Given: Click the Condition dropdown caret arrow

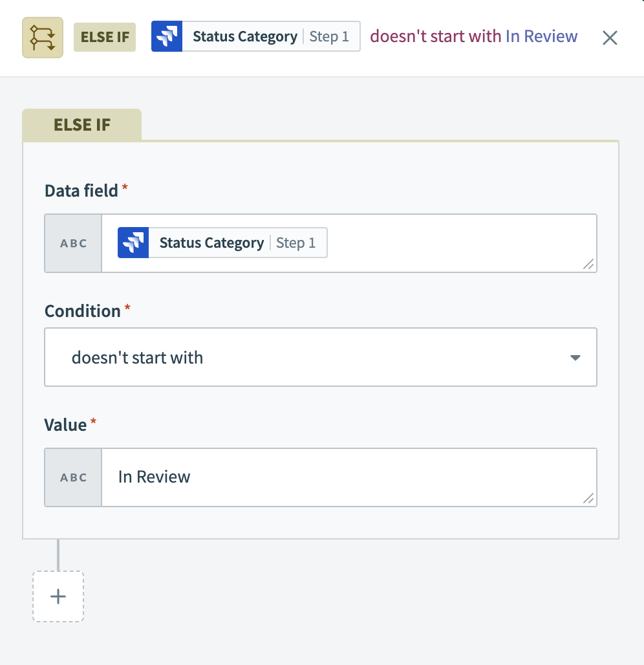Looking at the screenshot, I should coord(575,358).
